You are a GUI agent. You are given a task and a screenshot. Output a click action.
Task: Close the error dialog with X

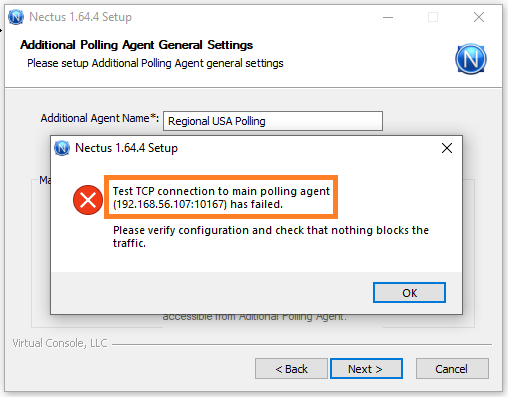point(447,148)
